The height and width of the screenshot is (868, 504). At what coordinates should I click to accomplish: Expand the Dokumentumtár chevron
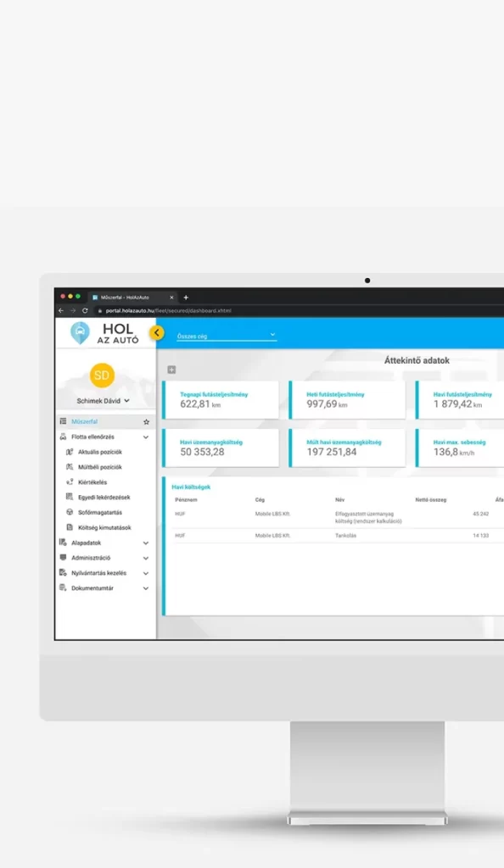click(146, 589)
